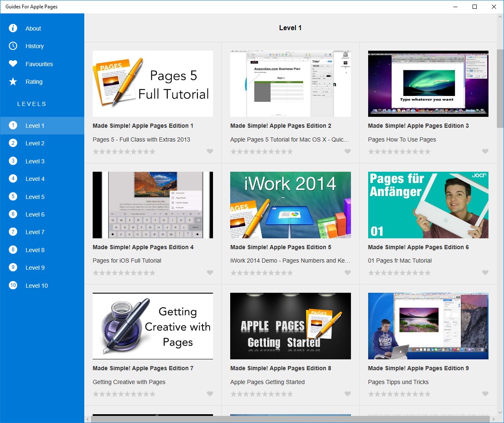The width and height of the screenshot is (504, 423).
Task: Click title 'Made Simple! Apple Pages Edition 9'
Action: click(x=418, y=368)
